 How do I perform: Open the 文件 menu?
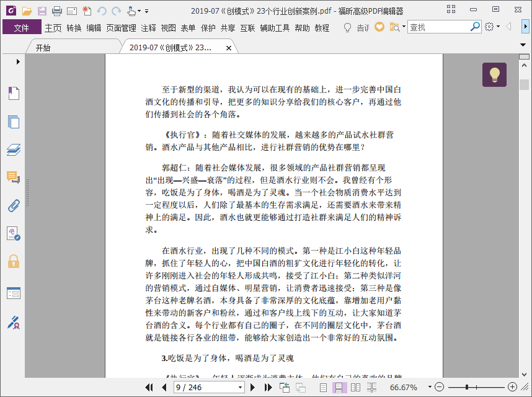tap(22, 27)
